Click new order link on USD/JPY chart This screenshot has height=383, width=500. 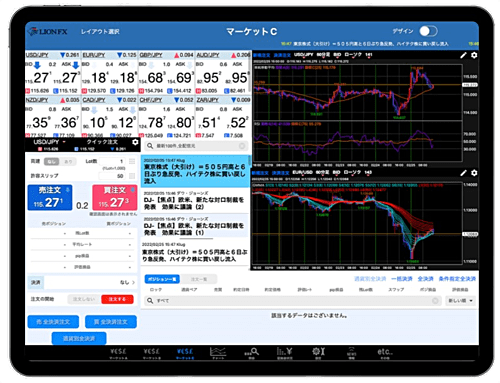tap(261, 55)
